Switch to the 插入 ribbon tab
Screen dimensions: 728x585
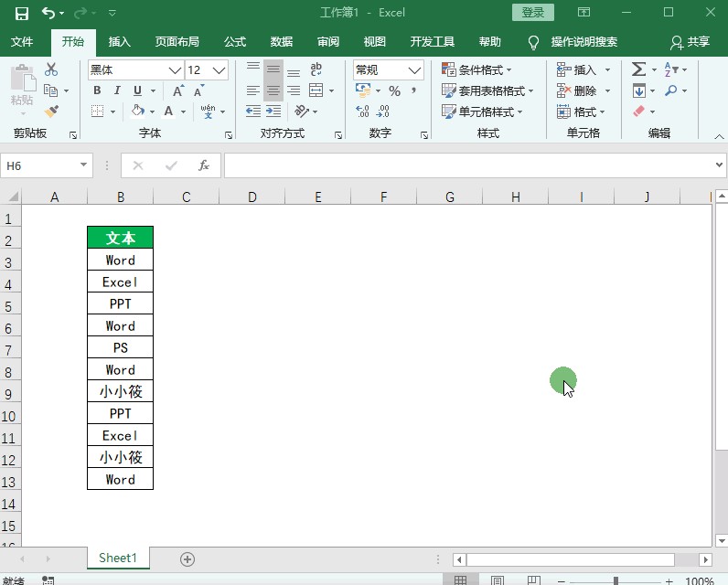tap(120, 42)
